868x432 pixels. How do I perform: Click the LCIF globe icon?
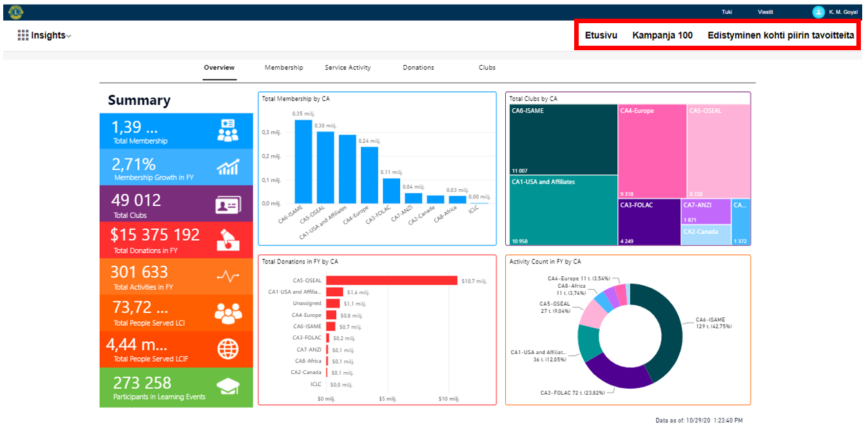click(x=227, y=348)
